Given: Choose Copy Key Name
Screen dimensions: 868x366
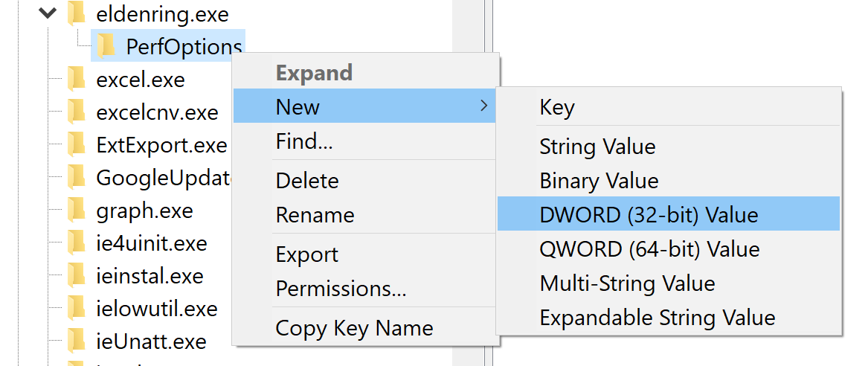Looking at the screenshot, I should point(354,327).
